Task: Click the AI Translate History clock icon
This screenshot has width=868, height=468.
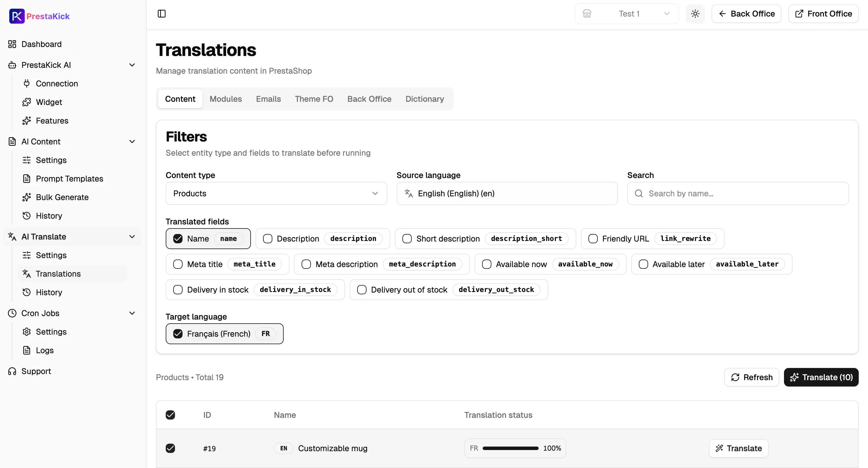Action: pyautogui.click(x=27, y=292)
